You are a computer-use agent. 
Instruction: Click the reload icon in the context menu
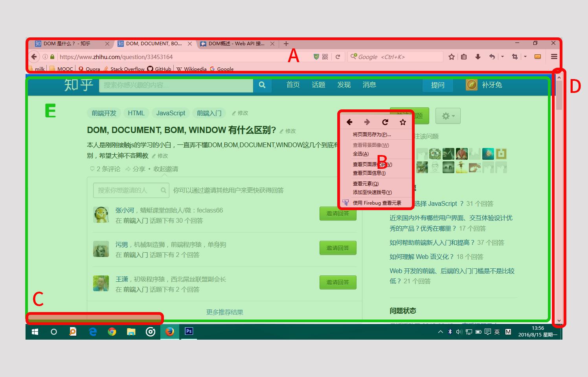pos(385,122)
